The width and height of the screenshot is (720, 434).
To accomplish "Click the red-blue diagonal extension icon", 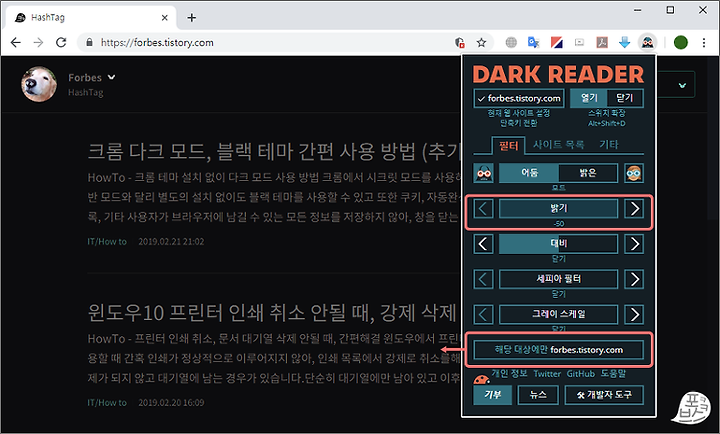I will 557,43.
